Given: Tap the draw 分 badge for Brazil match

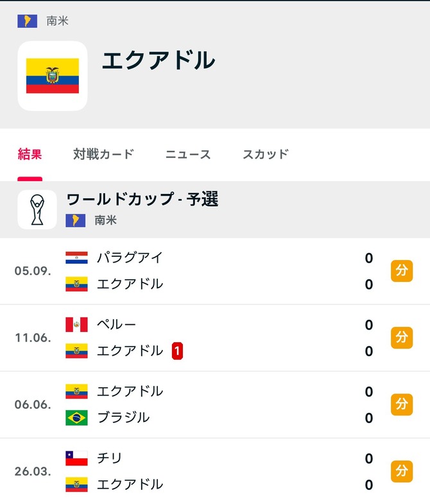Looking at the screenshot, I should pos(402,404).
